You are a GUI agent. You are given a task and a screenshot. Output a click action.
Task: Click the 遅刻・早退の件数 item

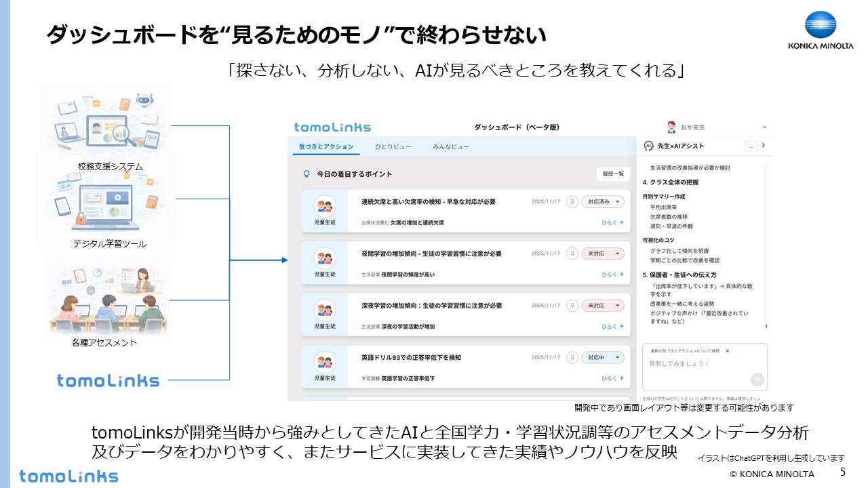(x=671, y=226)
